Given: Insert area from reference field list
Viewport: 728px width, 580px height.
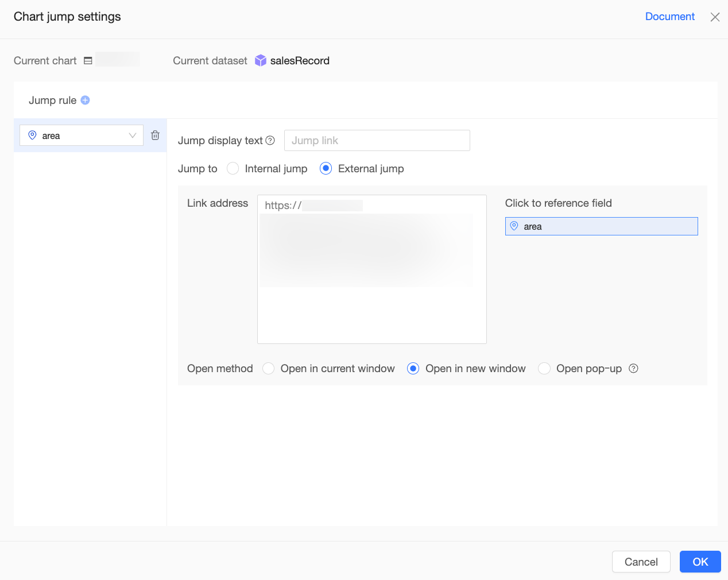Looking at the screenshot, I should (602, 226).
